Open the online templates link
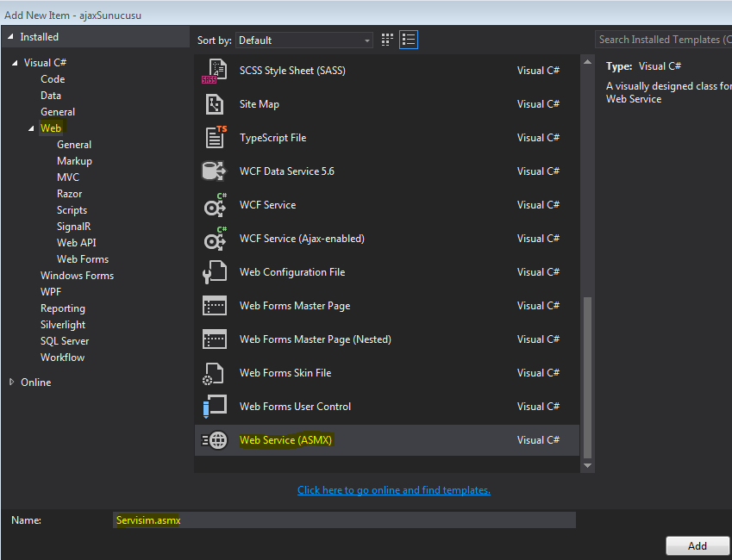This screenshot has width=732, height=560. point(393,490)
